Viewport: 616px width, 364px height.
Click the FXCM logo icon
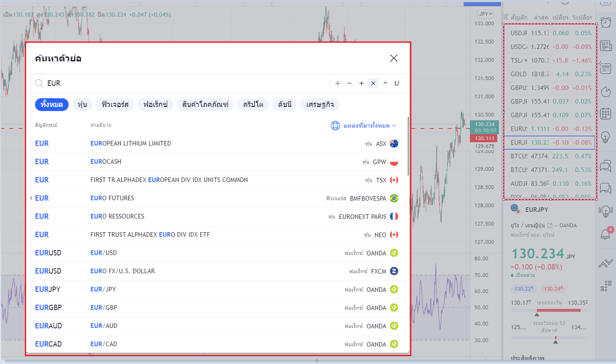(394, 271)
